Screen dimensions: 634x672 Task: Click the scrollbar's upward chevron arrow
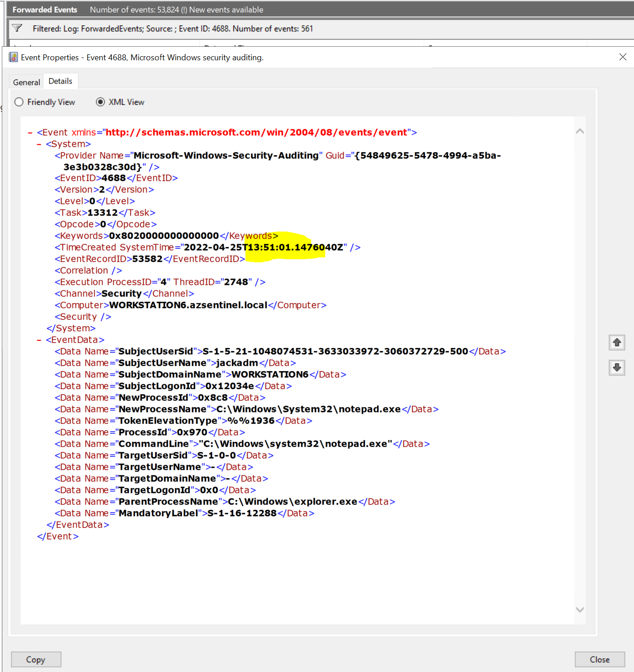coord(580,131)
